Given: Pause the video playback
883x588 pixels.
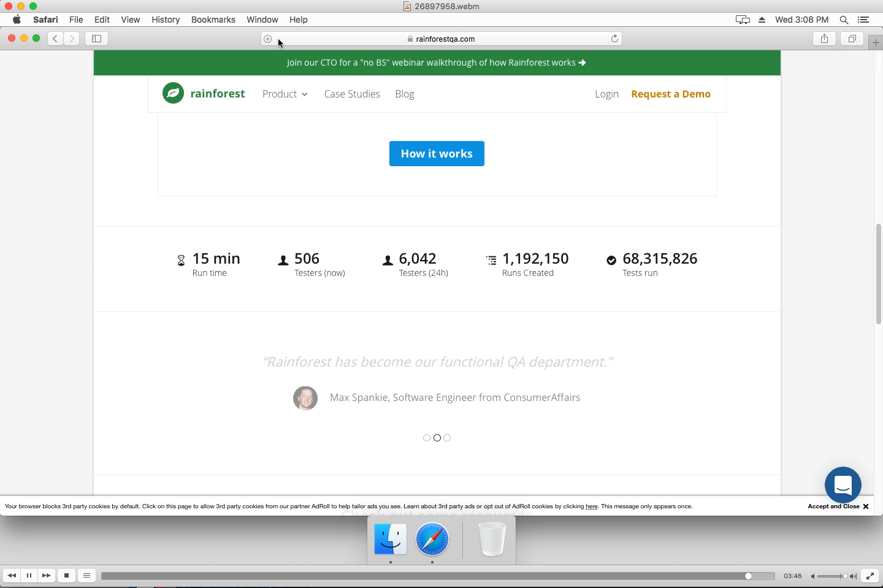Looking at the screenshot, I should point(29,576).
